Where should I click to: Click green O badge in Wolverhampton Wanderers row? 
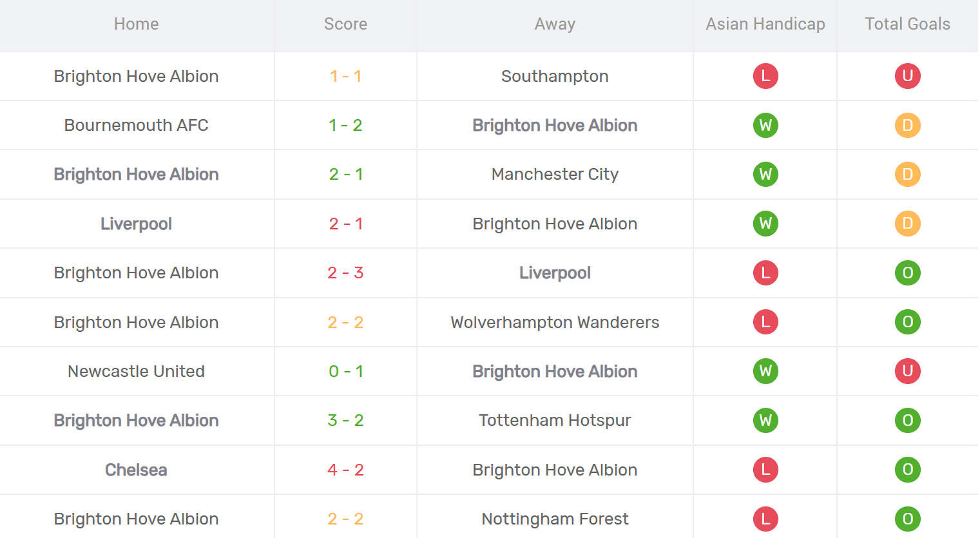(907, 322)
